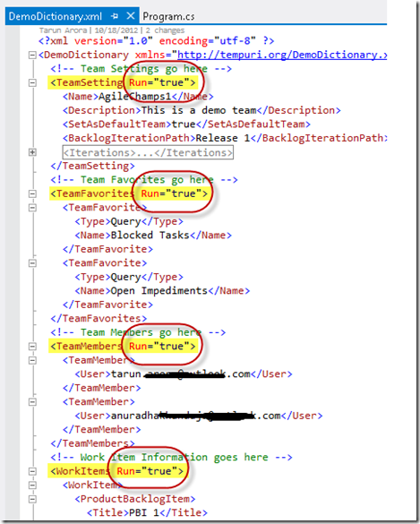Image resolution: width=420 pixels, height=524 pixels.
Task: Click the 'Work Item Information goes here' comment
Action: pyautogui.click(x=171, y=457)
